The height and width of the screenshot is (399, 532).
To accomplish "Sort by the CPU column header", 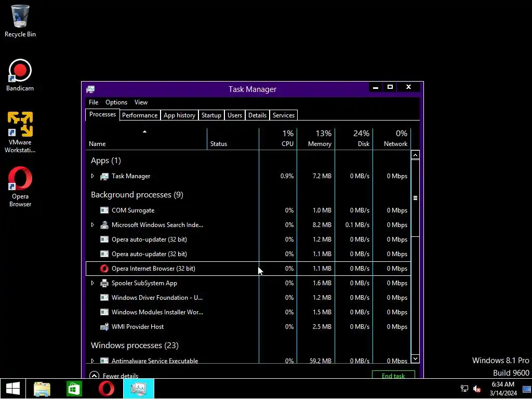I will pyautogui.click(x=278, y=139).
